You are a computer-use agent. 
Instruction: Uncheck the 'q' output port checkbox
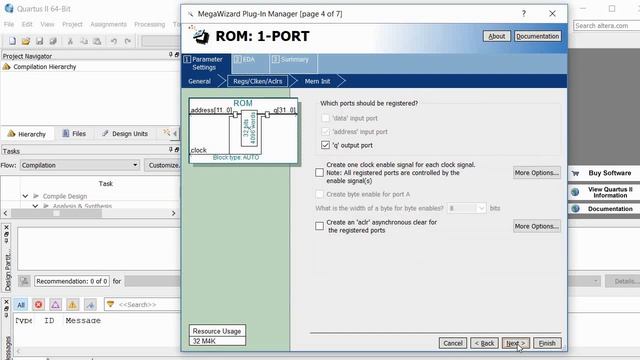[x=325, y=145]
